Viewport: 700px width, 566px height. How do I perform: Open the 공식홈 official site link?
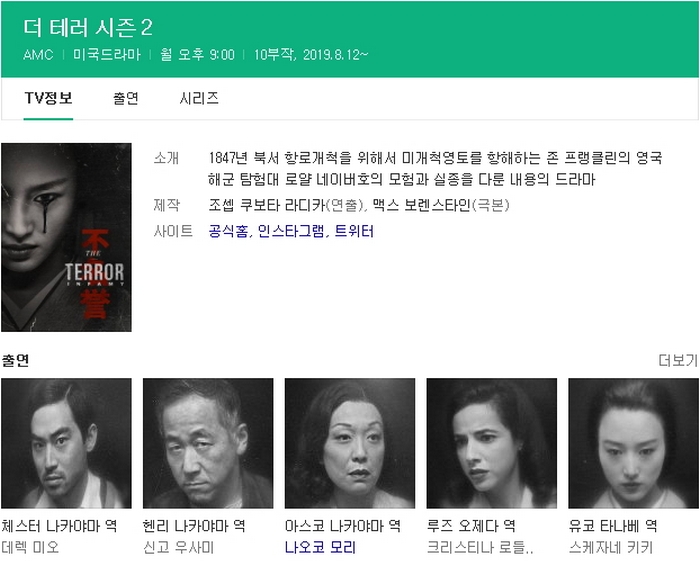228,231
